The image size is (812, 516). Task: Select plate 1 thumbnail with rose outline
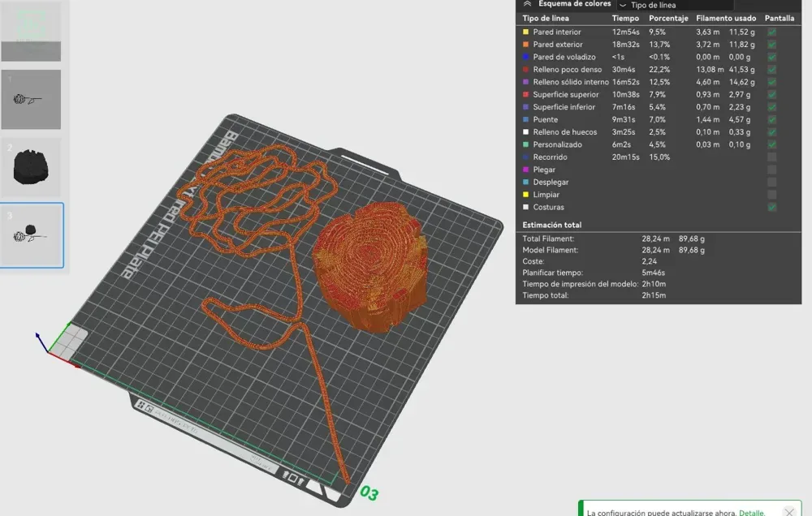tap(31, 99)
